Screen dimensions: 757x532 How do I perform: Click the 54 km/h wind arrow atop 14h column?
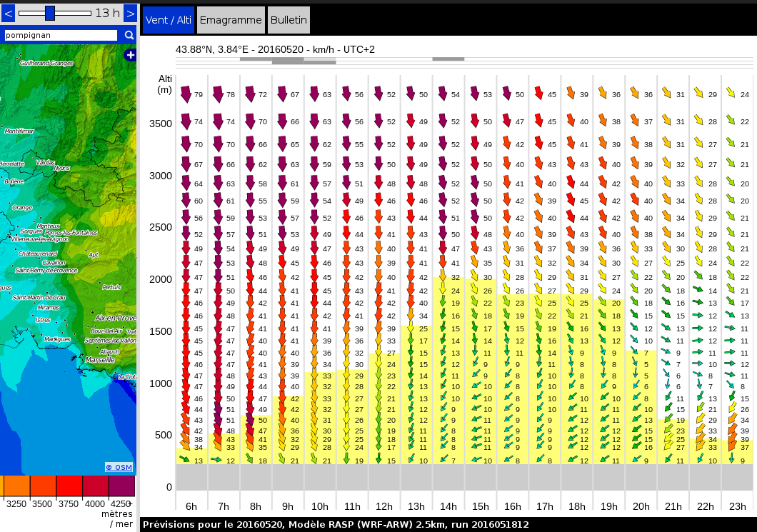(443, 94)
